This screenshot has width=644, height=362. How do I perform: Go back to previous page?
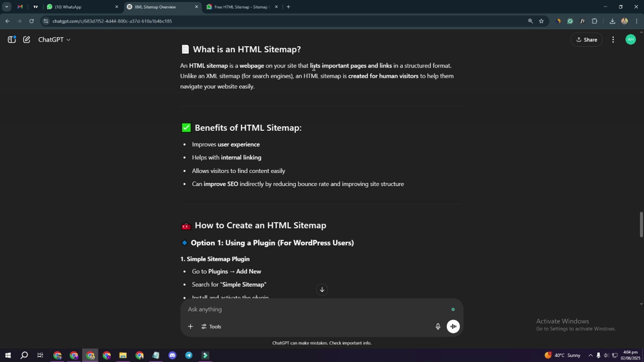point(7,21)
